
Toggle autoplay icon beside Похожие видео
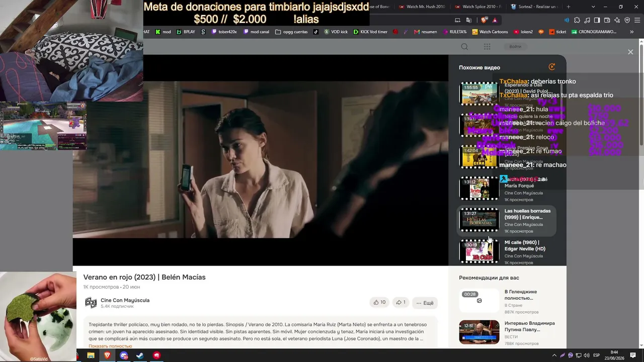(552, 67)
